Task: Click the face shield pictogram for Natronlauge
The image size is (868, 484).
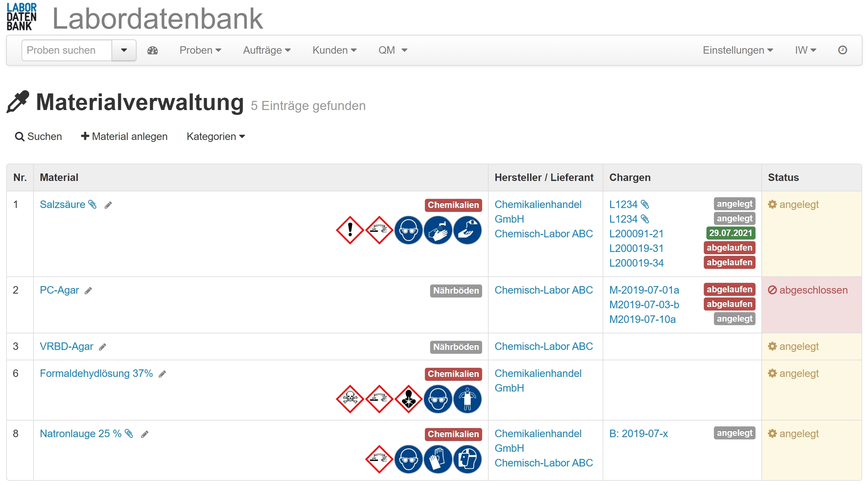Action: 467,459
